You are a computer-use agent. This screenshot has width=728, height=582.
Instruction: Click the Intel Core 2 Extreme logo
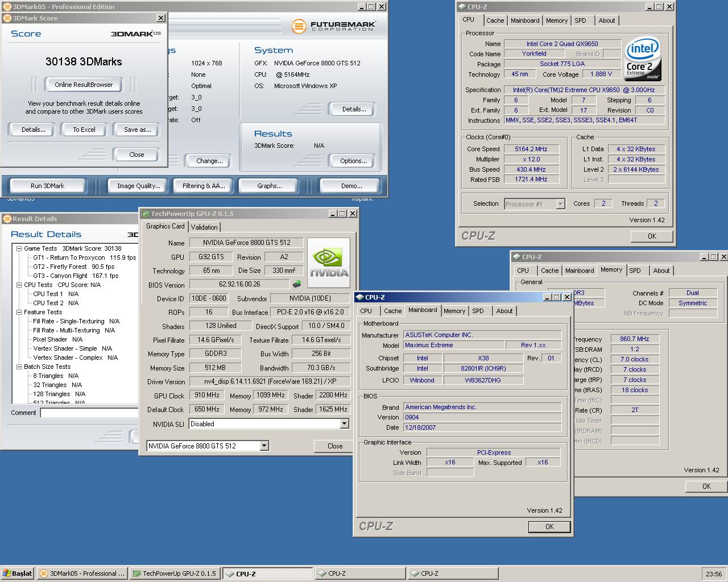click(643, 59)
